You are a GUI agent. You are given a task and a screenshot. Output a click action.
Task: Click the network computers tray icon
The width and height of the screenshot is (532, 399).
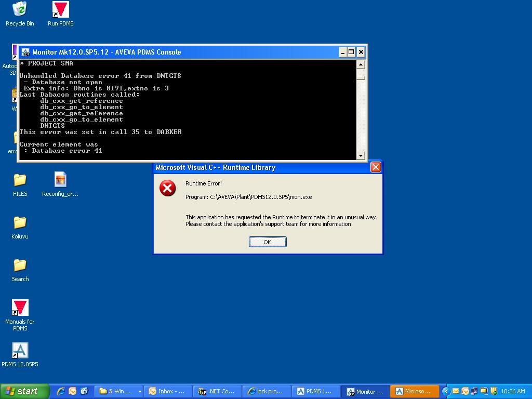tap(474, 391)
